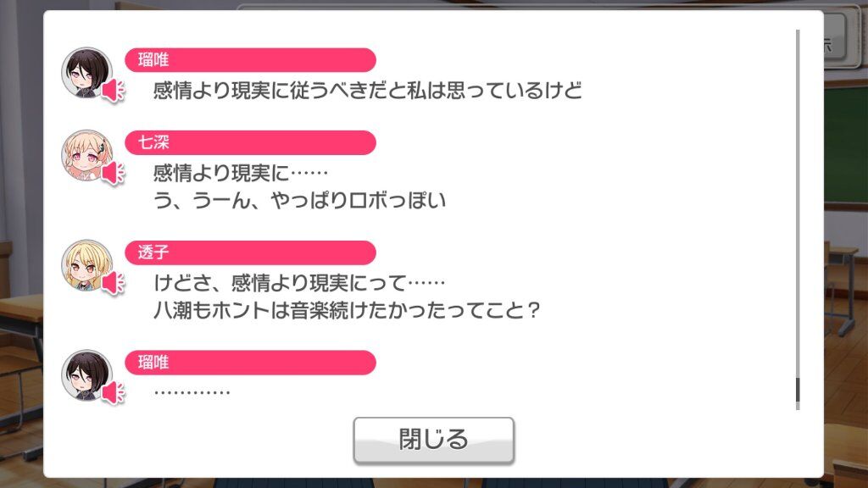Click the line 八潮もホントは音楽続けたかったってこと？
Viewport: 868px width, 488px height.
pos(347,310)
